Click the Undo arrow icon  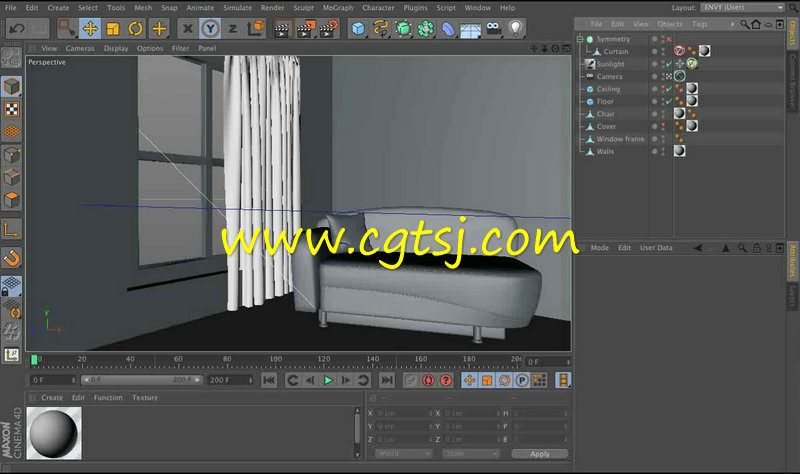tap(17, 29)
